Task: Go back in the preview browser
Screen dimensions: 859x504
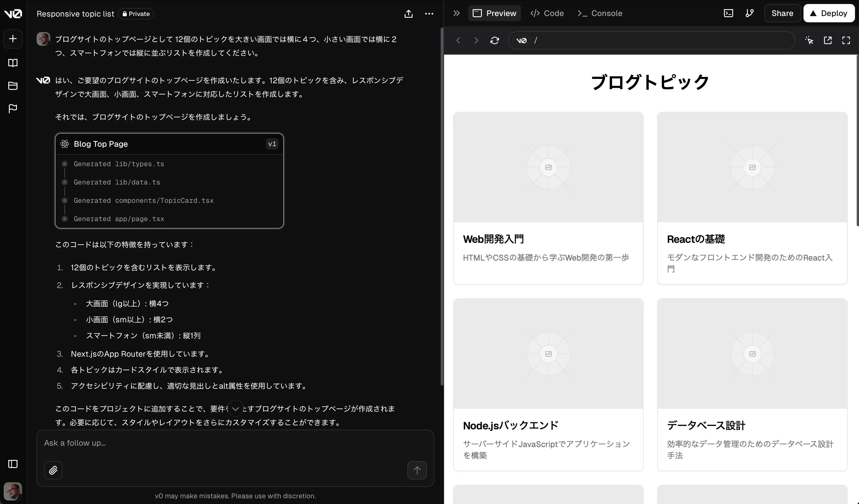Action: pyautogui.click(x=458, y=40)
